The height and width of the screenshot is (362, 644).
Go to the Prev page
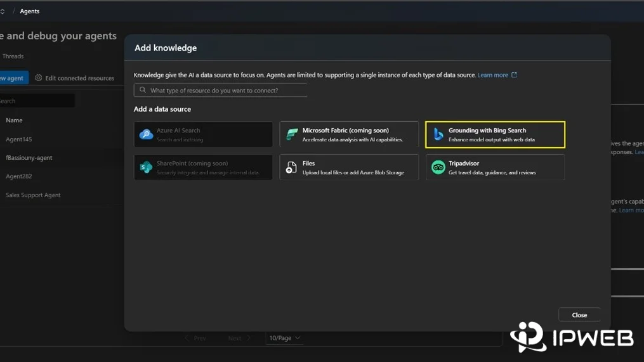pos(195,338)
